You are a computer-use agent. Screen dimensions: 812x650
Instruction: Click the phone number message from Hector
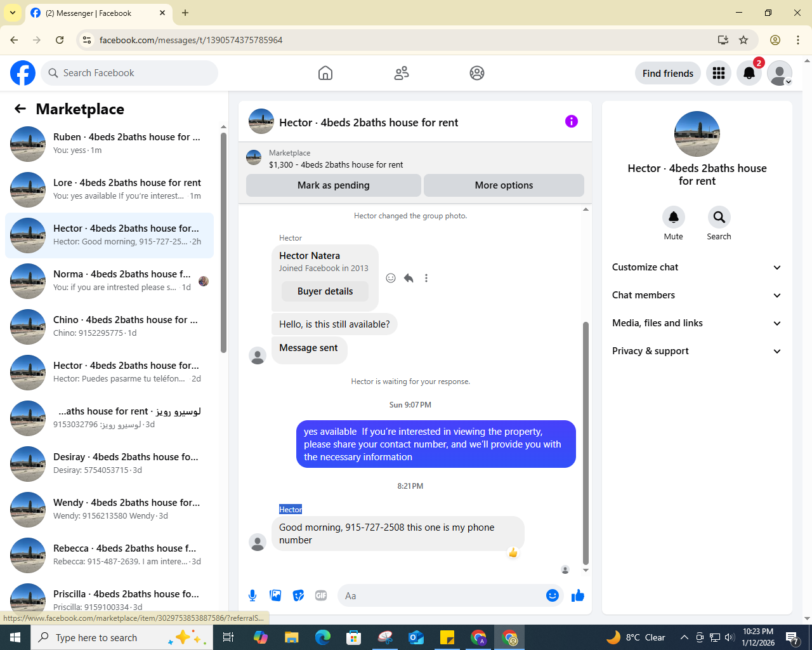(398, 534)
